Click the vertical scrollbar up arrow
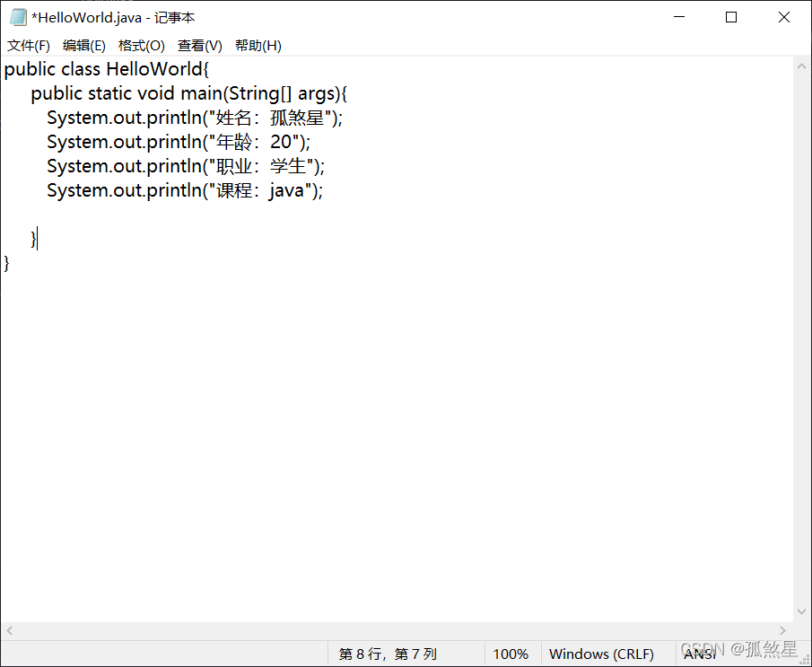 point(801,66)
